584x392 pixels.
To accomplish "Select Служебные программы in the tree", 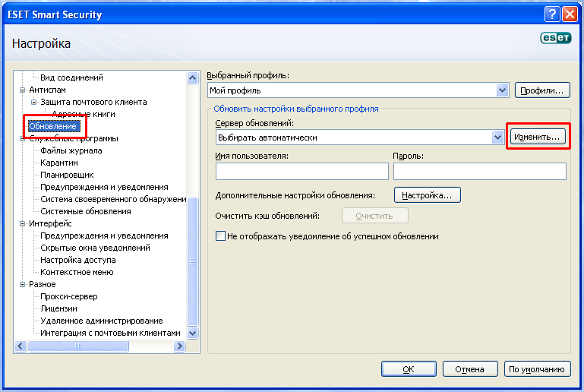I will pyautogui.click(x=74, y=138).
